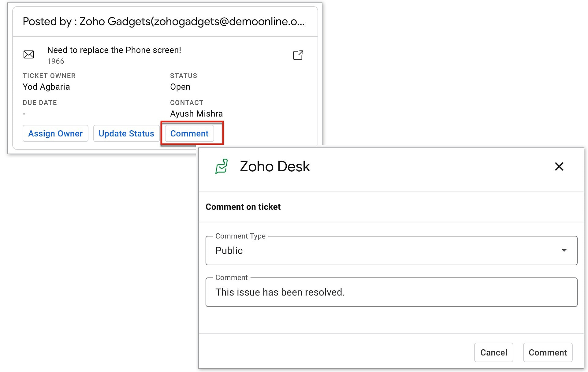Open ticket titled Need to replace Phone screen
588x372 pixels.
point(114,50)
